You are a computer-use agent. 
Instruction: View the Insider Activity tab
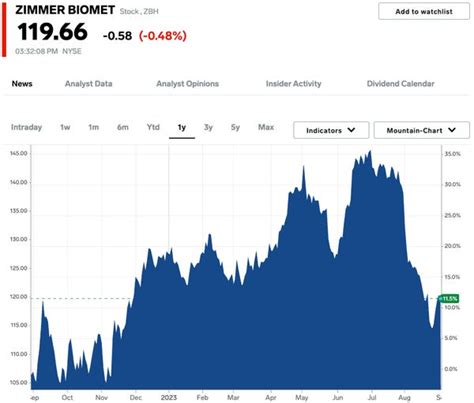pos(293,84)
